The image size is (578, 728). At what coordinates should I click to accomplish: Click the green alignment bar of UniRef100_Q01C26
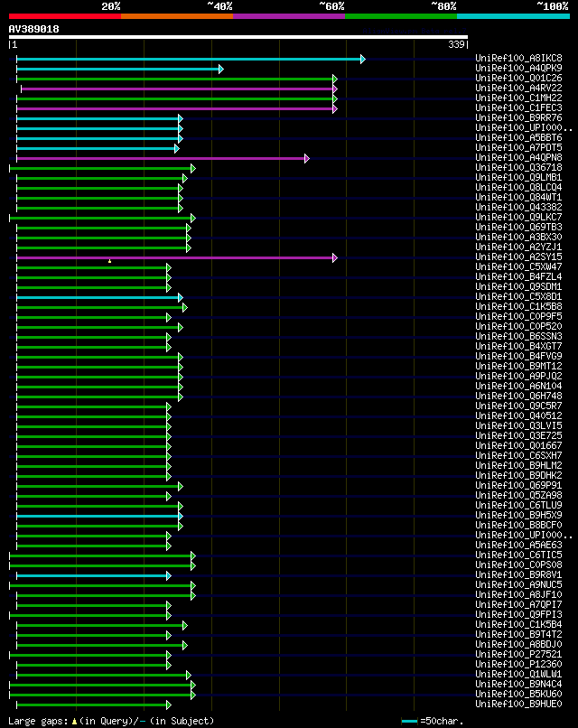[174, 79]
